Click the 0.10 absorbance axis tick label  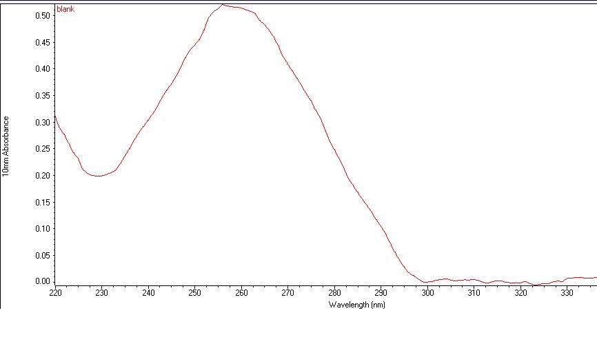point(41,228)
